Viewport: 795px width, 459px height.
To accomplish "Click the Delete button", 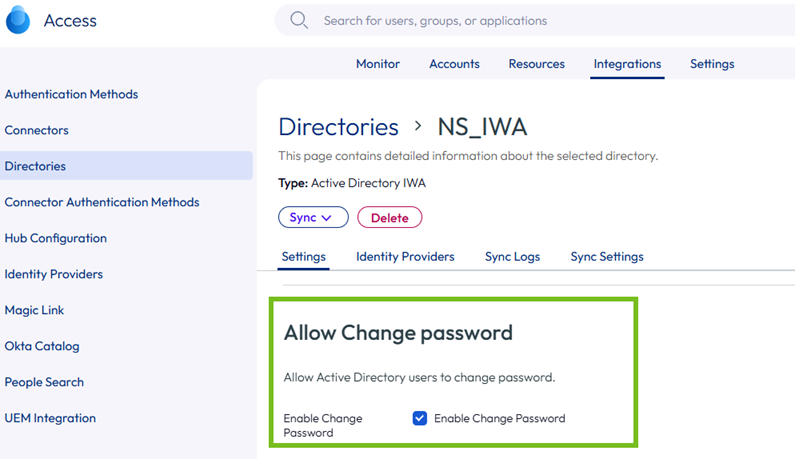I will pos(389,217).
